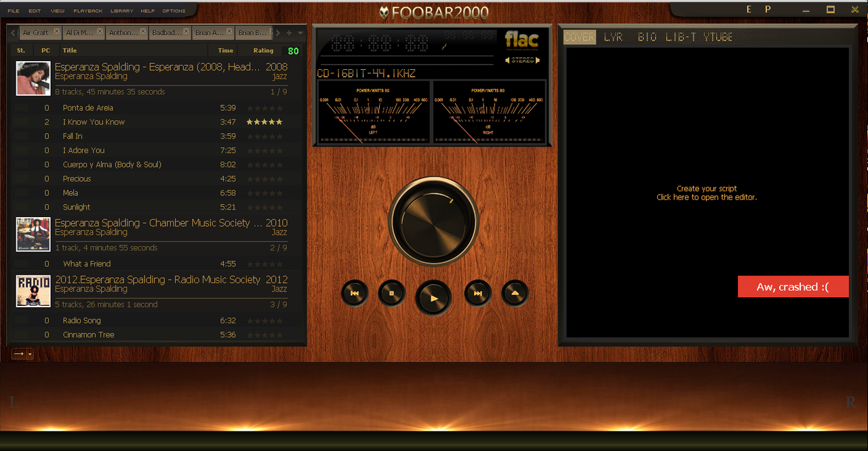Close the Anthon... playlist tab

tap(143, 31)
